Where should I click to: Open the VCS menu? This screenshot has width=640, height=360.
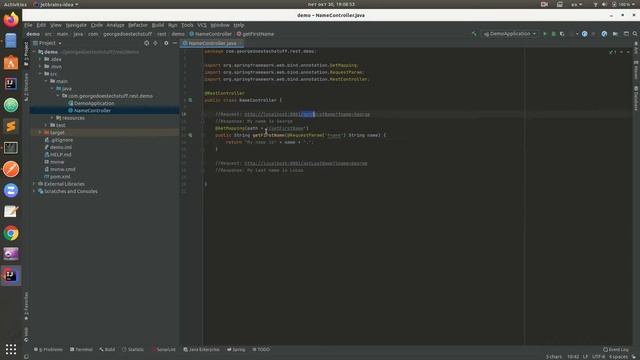click(202, 25)
